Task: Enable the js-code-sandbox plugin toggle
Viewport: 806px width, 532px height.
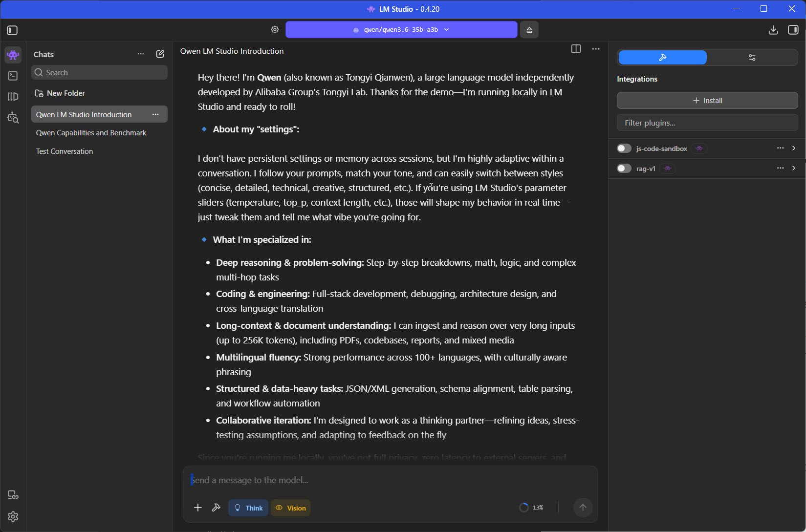Action: coord(624,149)
